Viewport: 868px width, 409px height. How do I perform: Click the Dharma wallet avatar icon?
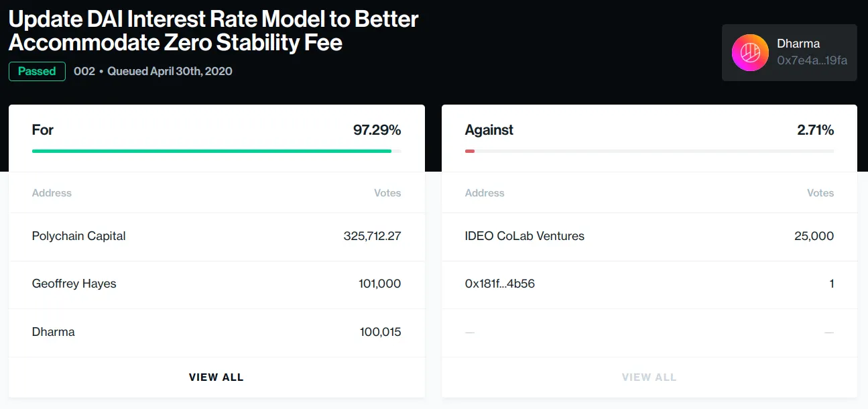pos(750,52)
